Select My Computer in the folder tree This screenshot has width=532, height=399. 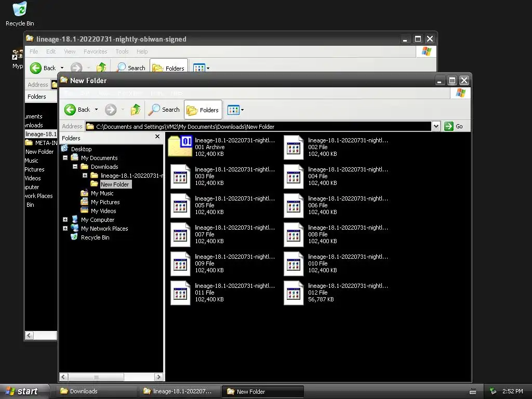tap(97, 220)
